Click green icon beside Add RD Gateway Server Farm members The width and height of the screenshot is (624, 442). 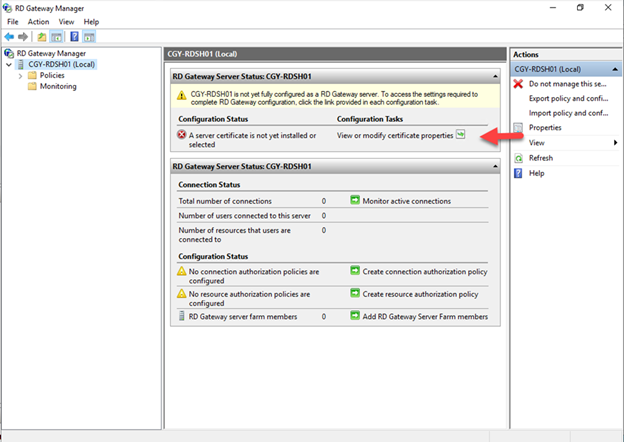tap(355, 316)
